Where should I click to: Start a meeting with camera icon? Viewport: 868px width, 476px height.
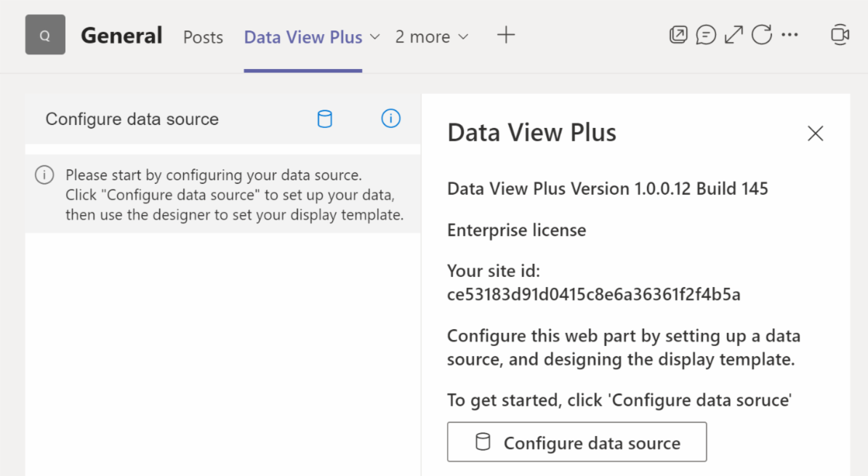(x=840, y=35)
